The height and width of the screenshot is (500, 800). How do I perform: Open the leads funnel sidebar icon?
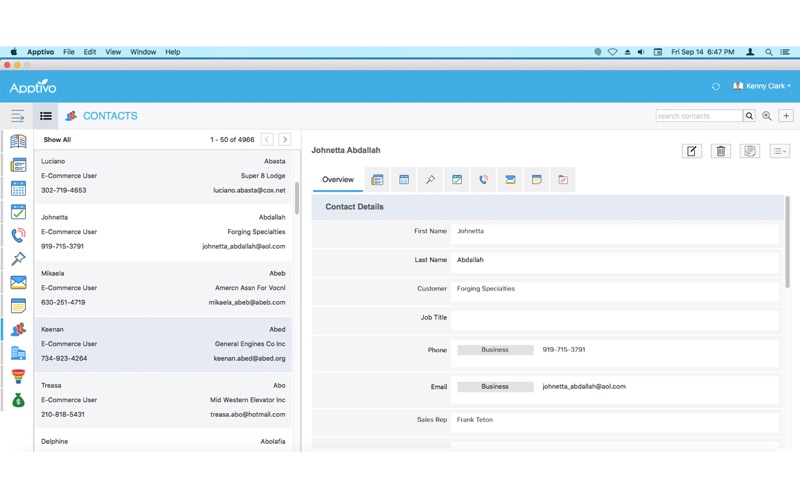click(x=18, y=376)
